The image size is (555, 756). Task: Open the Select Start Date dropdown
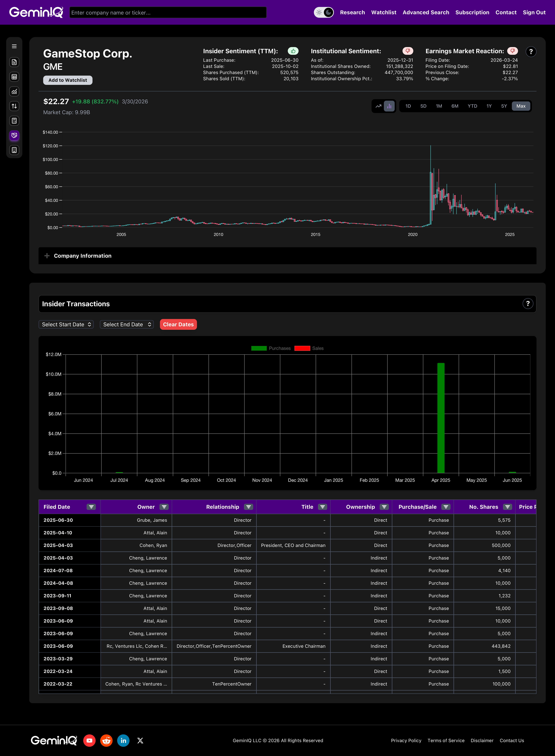pyautogui.click(x=66, y=324)
